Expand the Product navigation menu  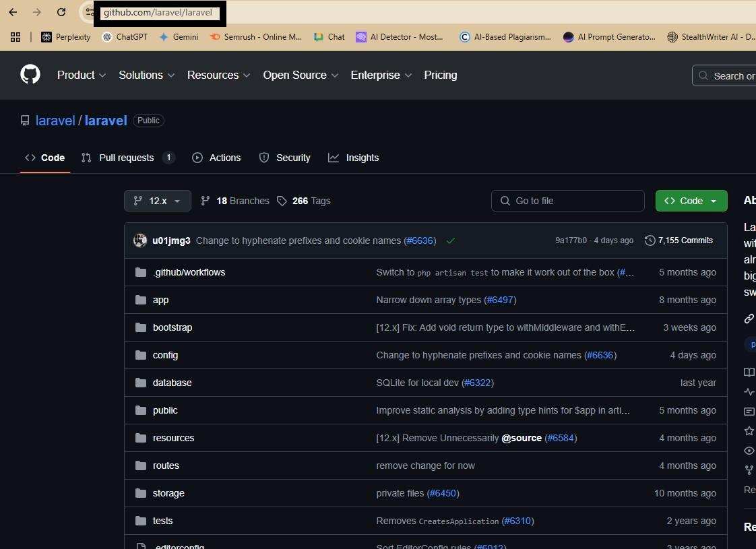(82, 75)
